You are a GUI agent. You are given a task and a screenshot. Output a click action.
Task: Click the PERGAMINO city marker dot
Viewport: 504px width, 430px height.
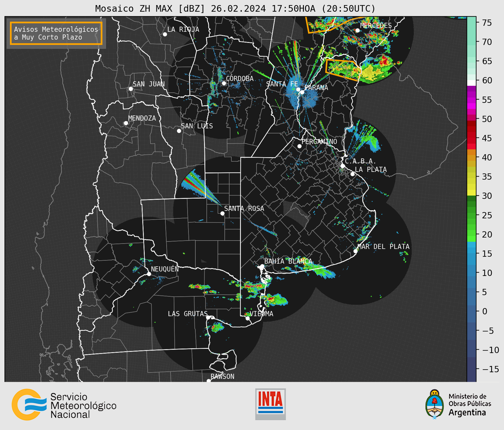tap(299, 146)
